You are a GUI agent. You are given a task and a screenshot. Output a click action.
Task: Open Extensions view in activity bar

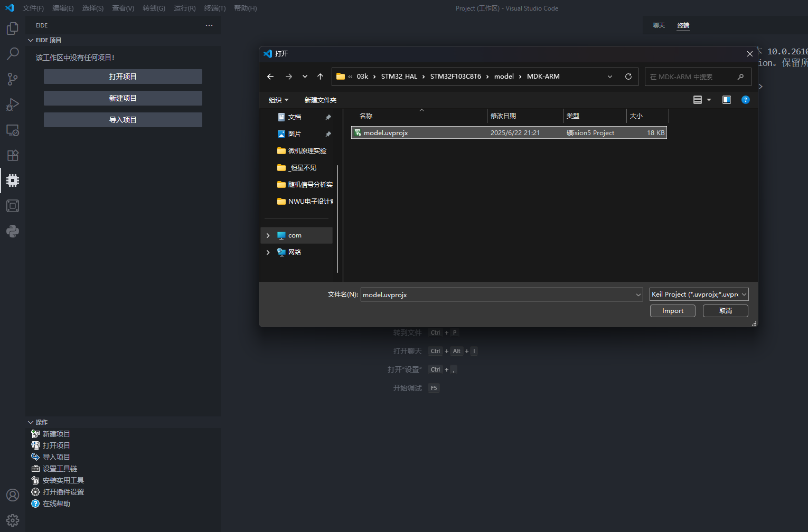tap(13, 155)
